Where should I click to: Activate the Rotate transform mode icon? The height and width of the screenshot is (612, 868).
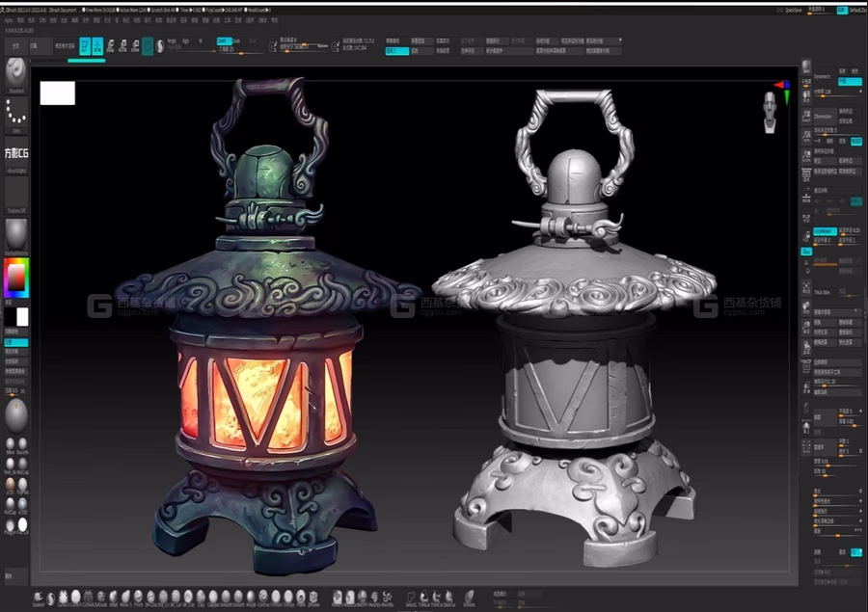point(136,46)
